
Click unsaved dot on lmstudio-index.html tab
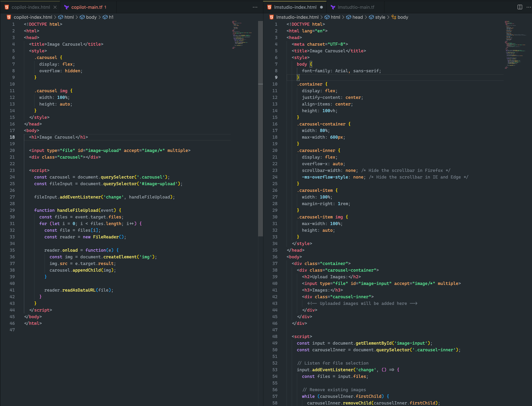pos(322,7)
